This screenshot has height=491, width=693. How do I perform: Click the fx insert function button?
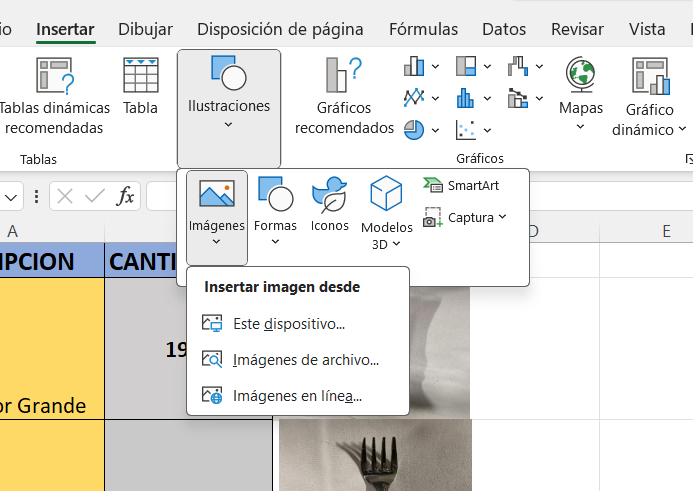[125, 196]
